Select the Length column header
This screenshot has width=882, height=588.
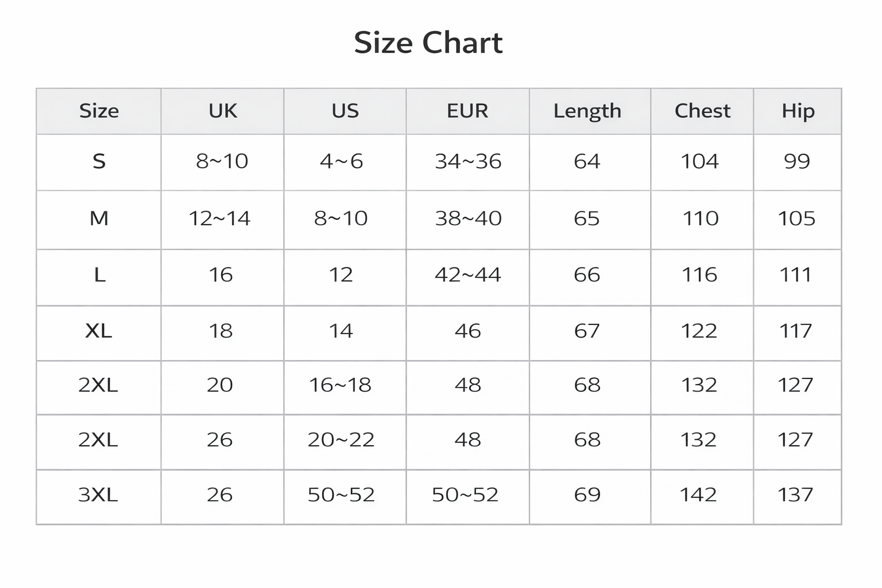point(587,111)
